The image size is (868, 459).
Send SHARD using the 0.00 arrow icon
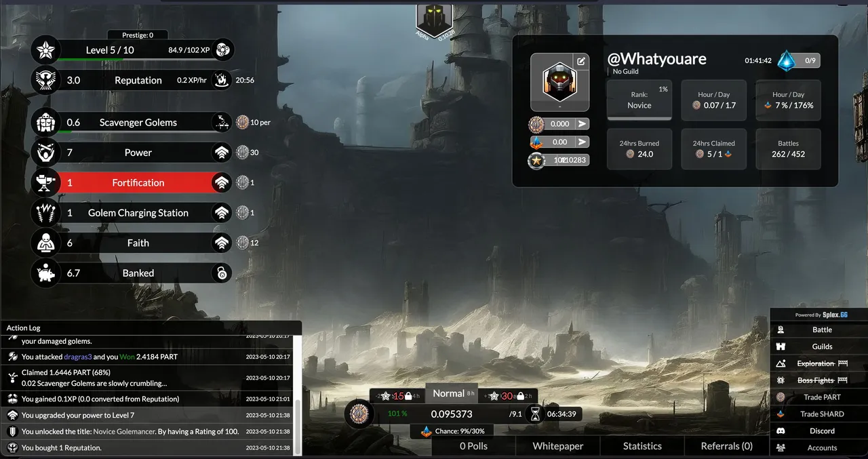click(582, 142)
